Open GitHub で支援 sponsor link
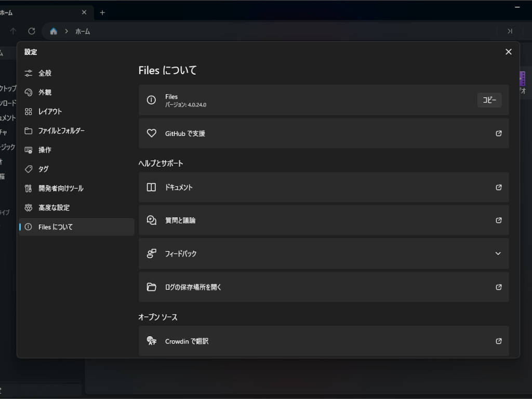Viewport: 532px width, 399px height. click(323, 134)
